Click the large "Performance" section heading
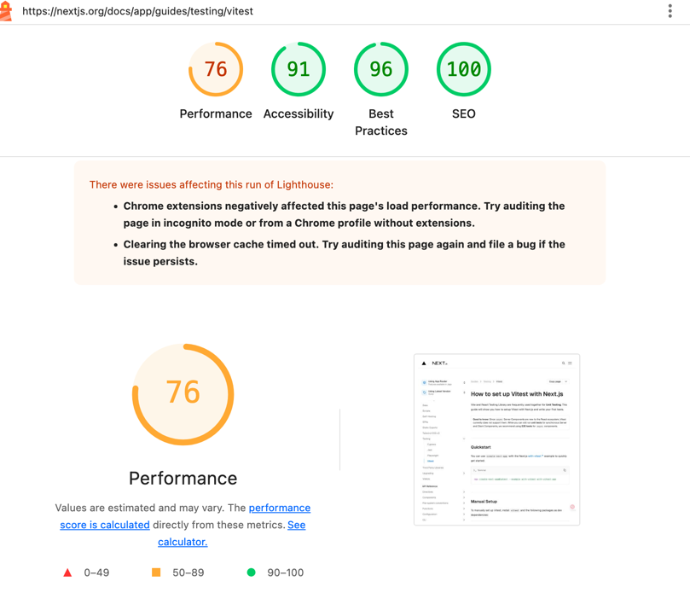This screenshot has height=616, width=690. 183,478
